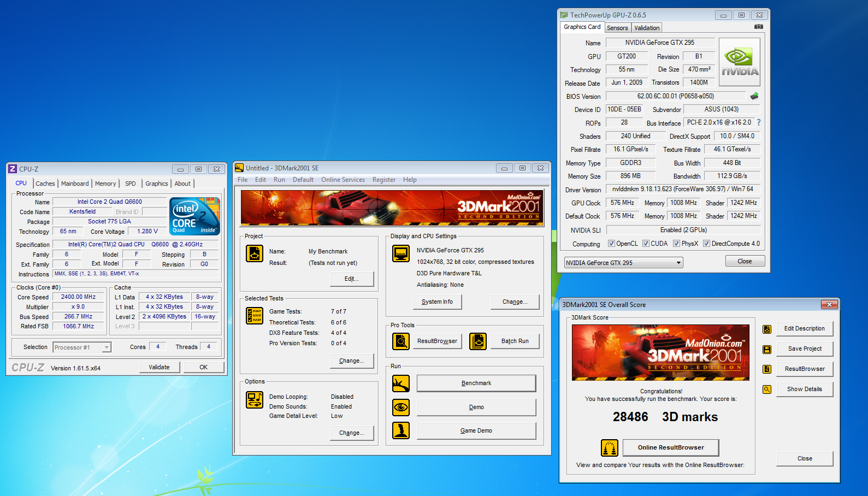868x496 pixels.
Task: Switch to the SPD tab in CPU-Z
Action: point(131,184)
